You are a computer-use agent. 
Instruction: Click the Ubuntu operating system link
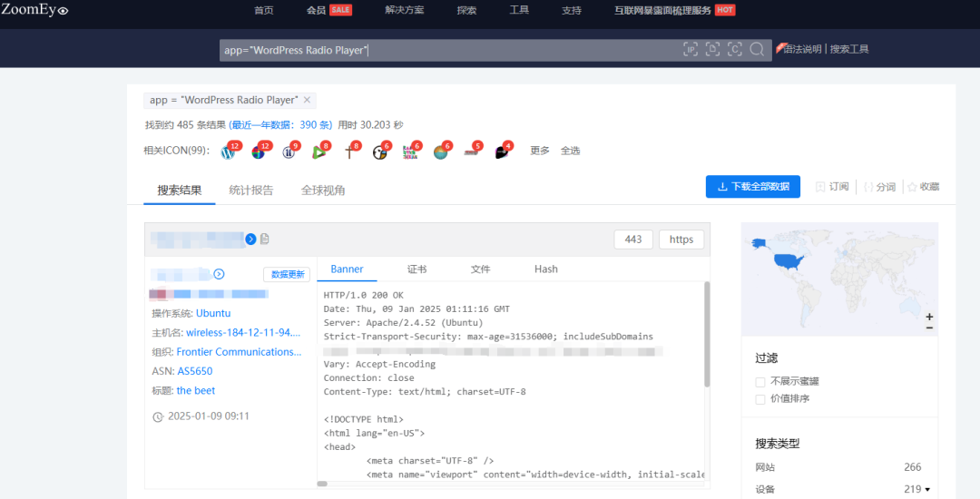click(213, 314)
